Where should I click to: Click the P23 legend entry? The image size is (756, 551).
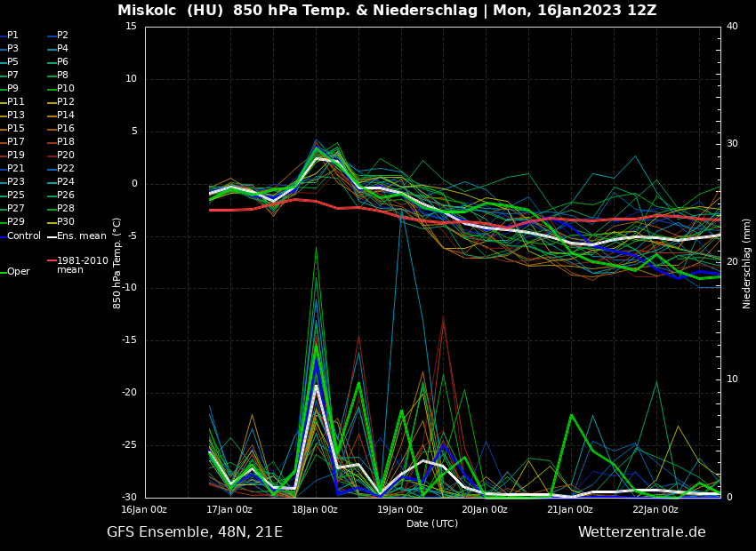(16, 182)
